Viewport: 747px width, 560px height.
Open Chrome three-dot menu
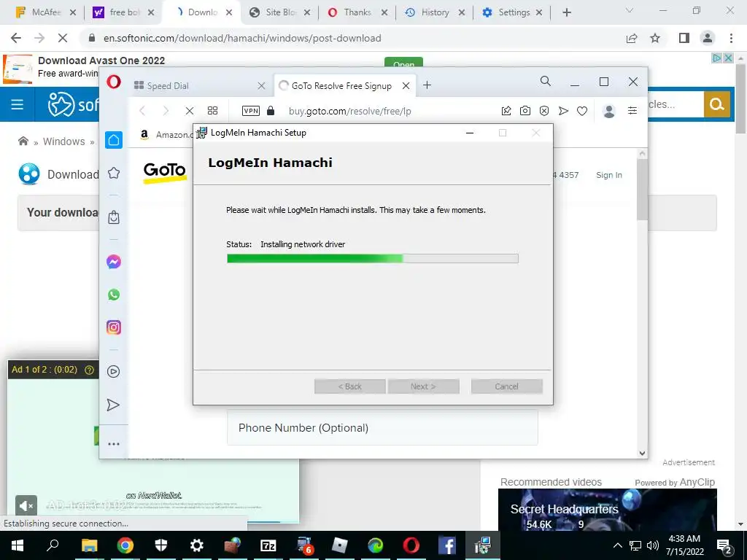tap(731, 38)
